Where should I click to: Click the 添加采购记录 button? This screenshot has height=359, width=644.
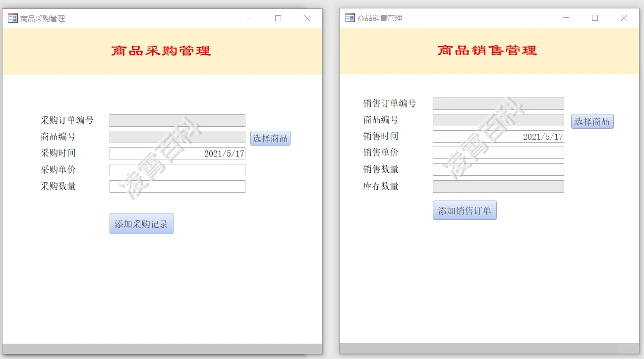point(141,223)
